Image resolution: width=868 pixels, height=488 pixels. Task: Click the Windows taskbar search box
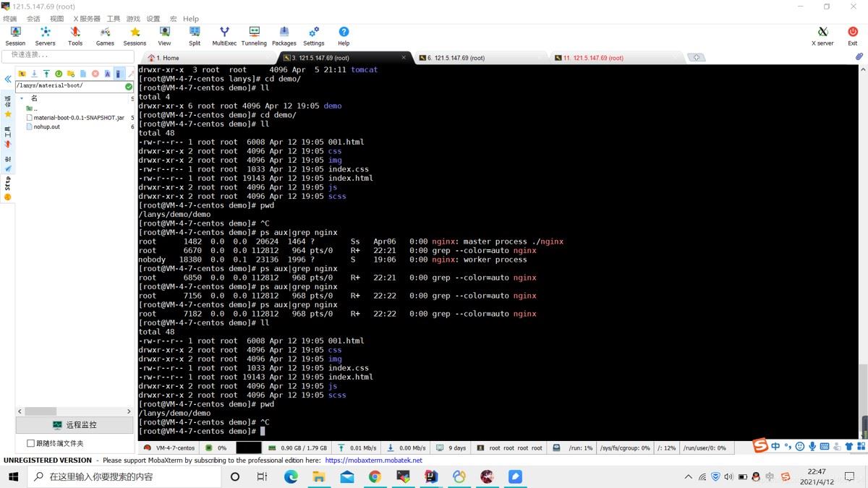[x=124, y=476]
